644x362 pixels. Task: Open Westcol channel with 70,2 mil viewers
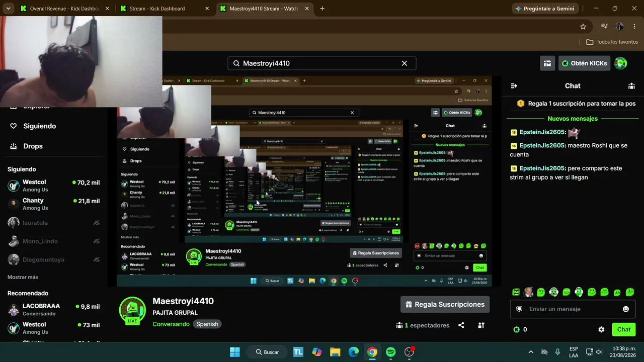(x=54, y=186)
